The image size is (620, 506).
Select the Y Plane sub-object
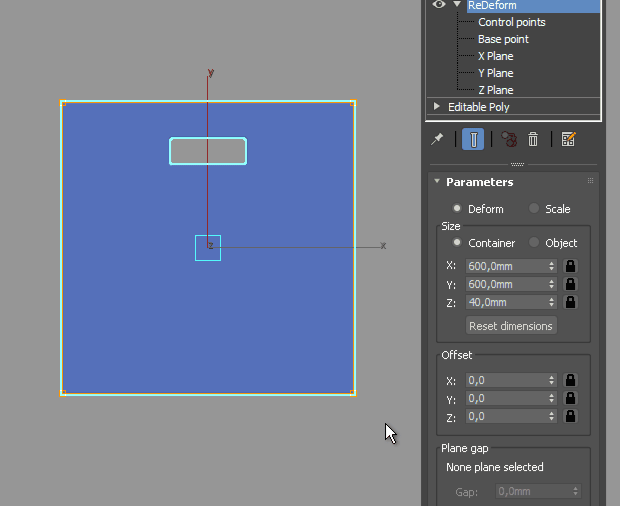point(495,73)
